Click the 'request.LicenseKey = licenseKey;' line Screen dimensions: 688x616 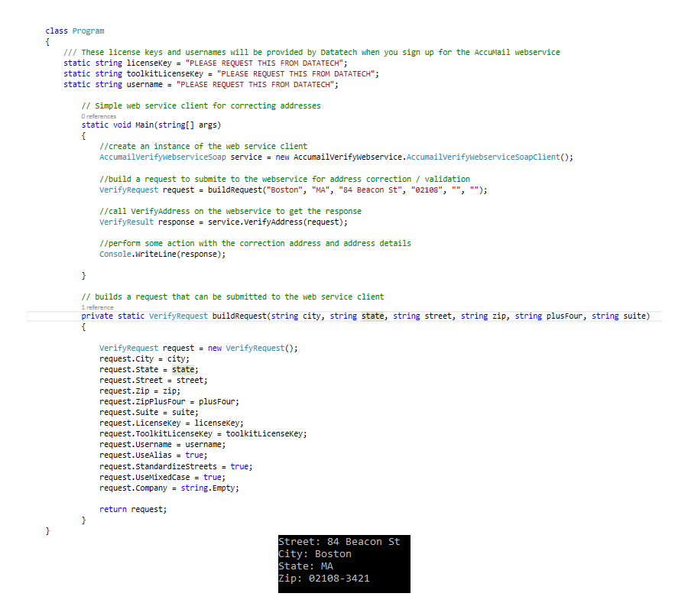click(171, 423)
